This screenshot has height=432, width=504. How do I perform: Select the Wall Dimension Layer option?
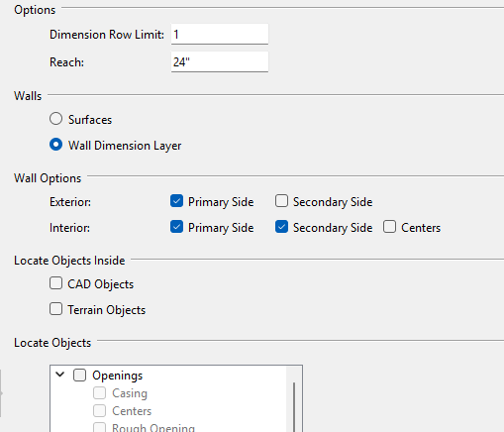coord(55,145)
